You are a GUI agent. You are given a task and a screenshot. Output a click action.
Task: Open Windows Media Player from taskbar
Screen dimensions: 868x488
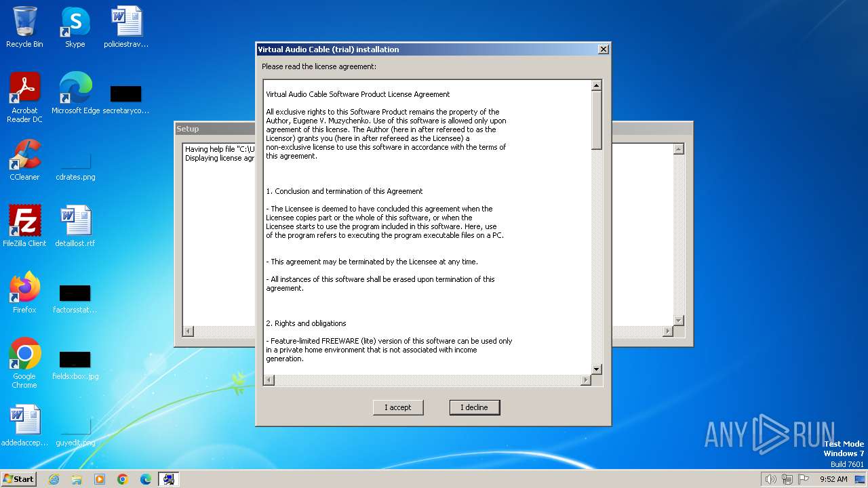100,479
